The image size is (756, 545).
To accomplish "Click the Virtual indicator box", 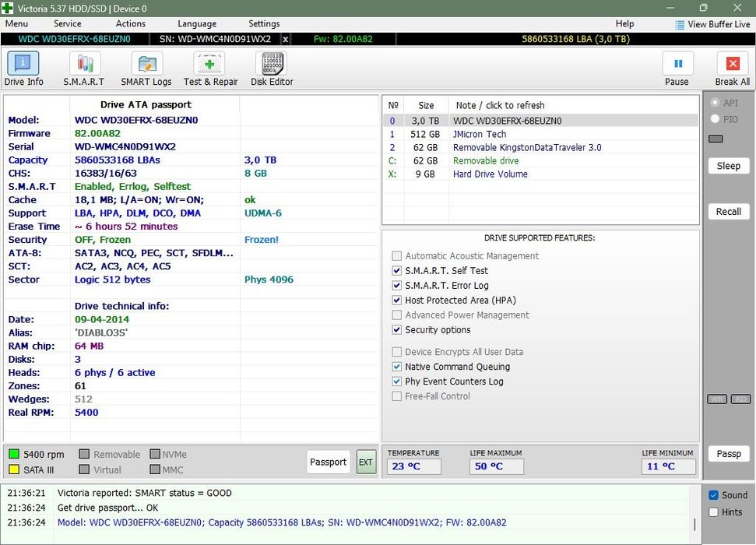I will 84,469.
